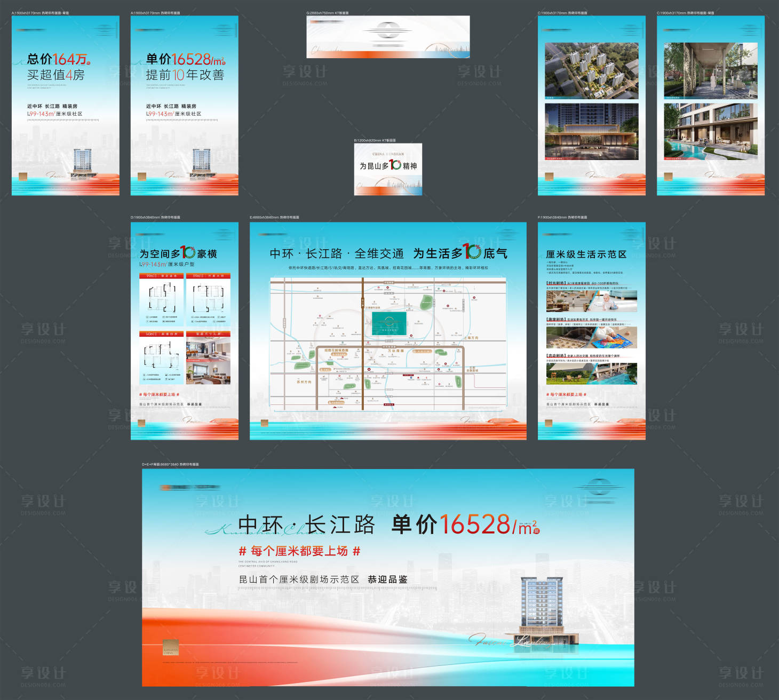Select the aerial community rendering image

(x=591, y=71)
